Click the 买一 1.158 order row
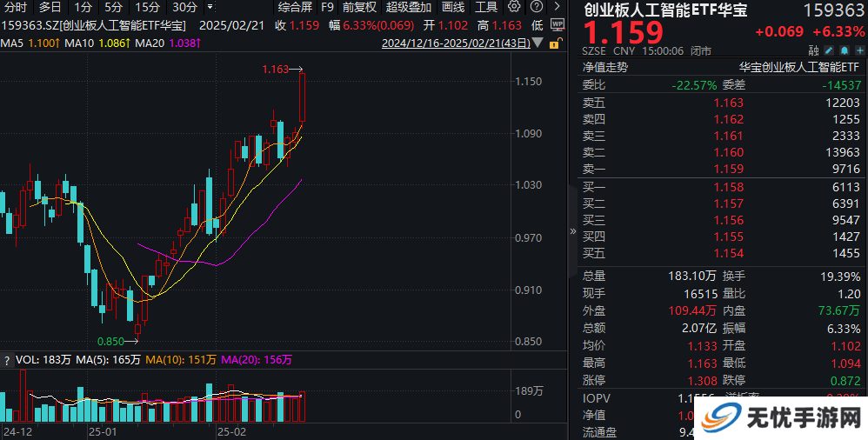 721,187
